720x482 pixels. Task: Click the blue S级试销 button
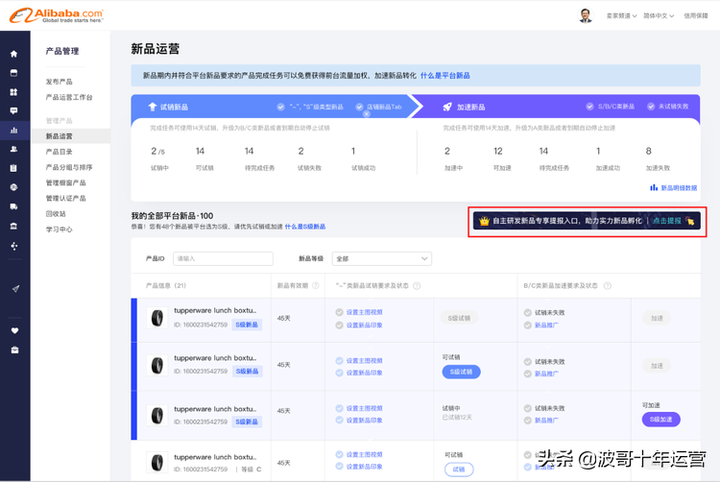(x=461, y=371)
